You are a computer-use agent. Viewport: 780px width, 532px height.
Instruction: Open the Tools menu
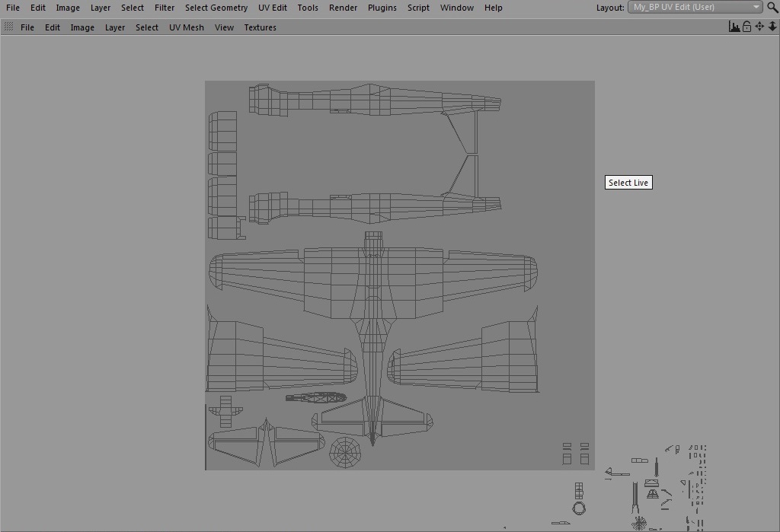coord(308,8)
